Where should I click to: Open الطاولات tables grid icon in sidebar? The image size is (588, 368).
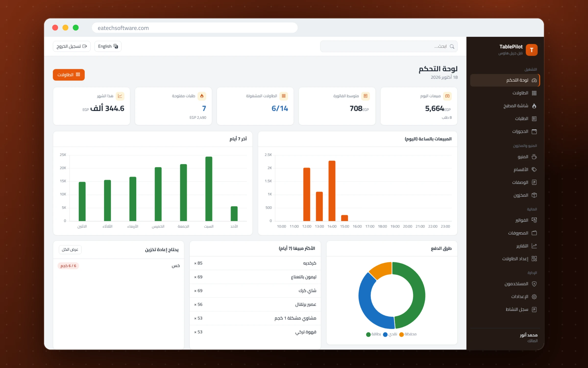[534, 93]
